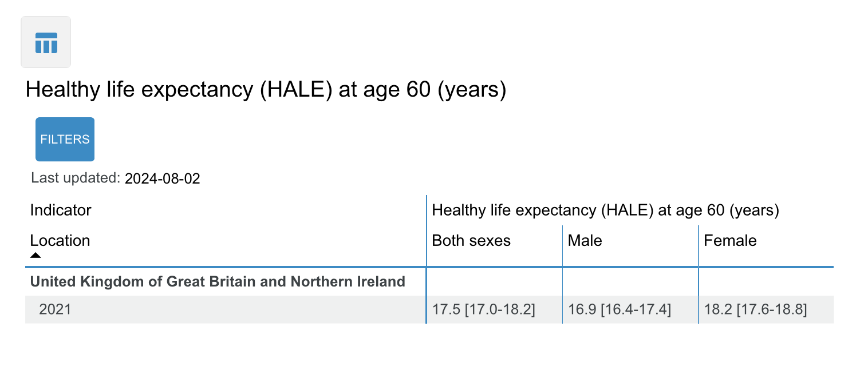Click the Both sexes value 17.5
The width and height of the screenshot is (868, 366).
click(x=483, y=310)
